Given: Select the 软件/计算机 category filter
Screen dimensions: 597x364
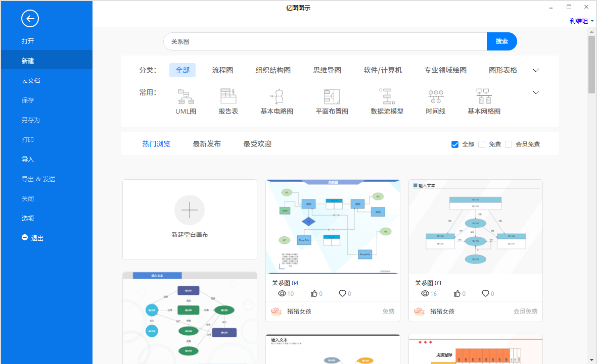Looking at the screenshot, I should point(383,70).
